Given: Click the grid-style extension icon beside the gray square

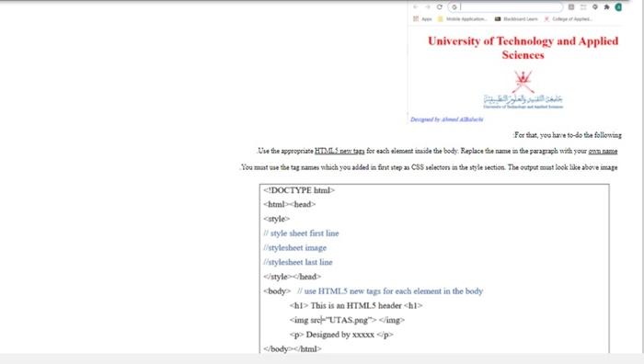Looking at the screenshot, I should (x=583, y=7).
